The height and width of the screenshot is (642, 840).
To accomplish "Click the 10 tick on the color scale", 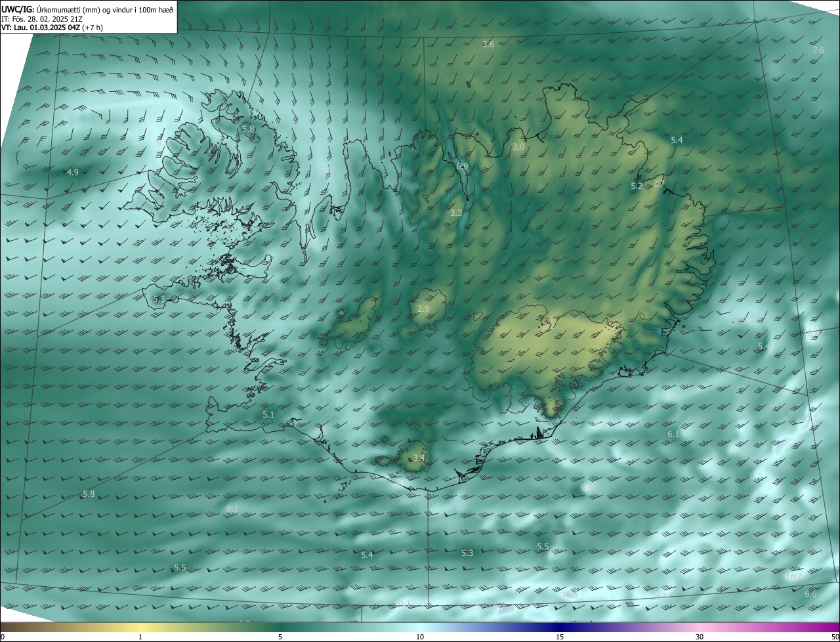I will [420, 637].
